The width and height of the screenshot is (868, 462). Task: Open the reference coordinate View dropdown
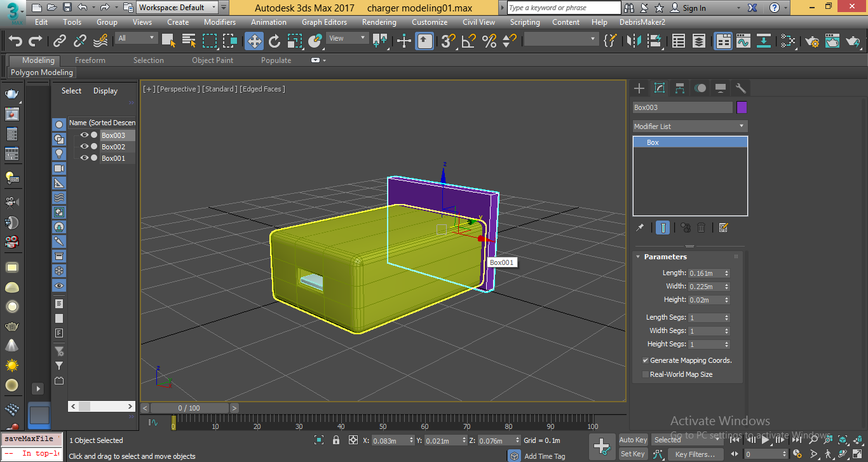(x=347, y=38)
